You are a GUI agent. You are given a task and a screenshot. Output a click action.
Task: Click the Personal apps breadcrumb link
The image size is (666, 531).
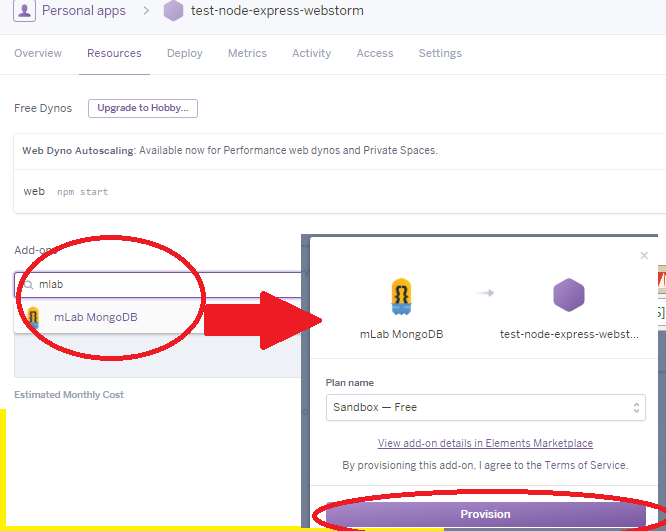tap(84, 11)
